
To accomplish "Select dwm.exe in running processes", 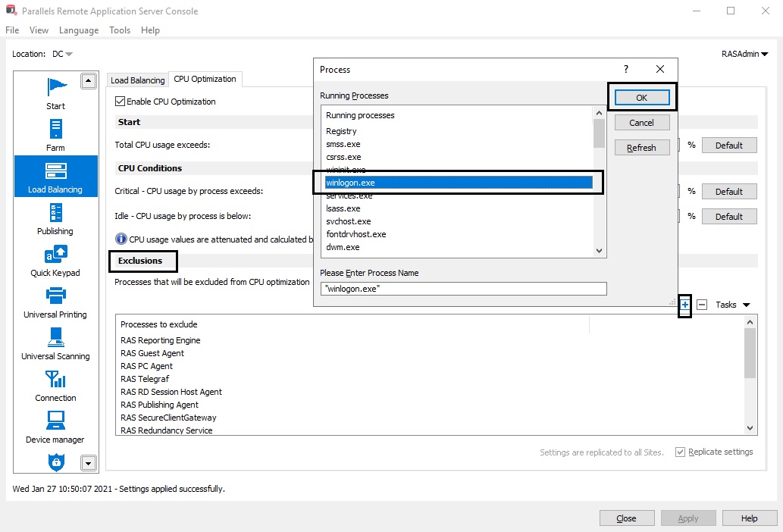I will click(459, 247).
